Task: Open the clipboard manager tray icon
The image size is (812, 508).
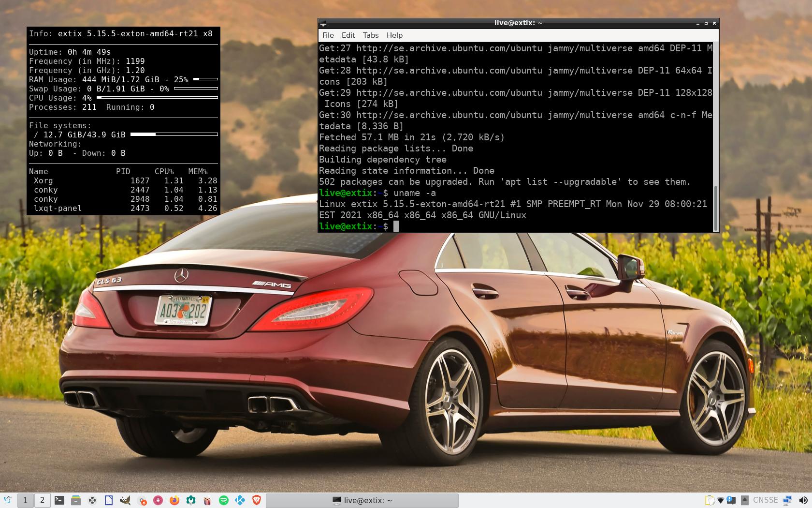Action: (710, 500)
